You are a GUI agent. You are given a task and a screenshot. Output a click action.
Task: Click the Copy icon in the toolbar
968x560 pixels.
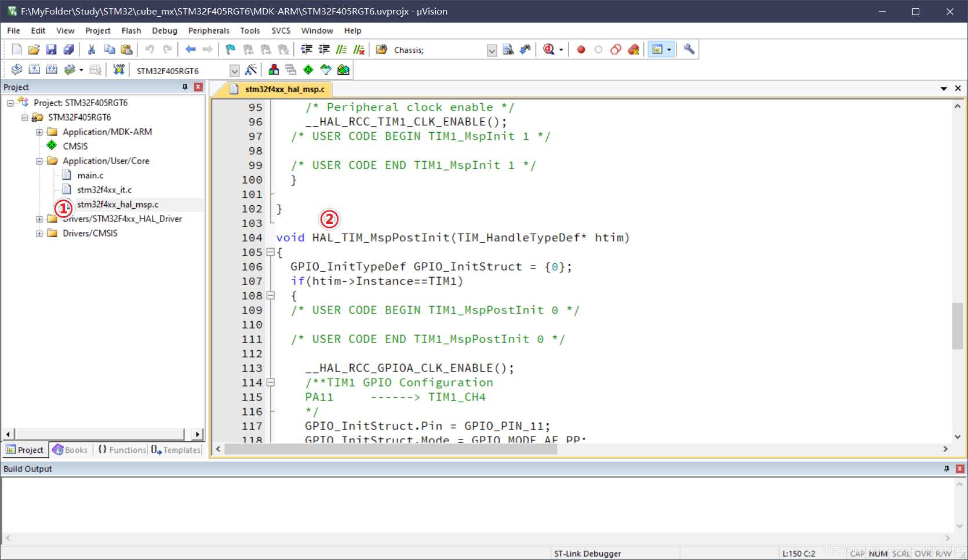[109, 50]
